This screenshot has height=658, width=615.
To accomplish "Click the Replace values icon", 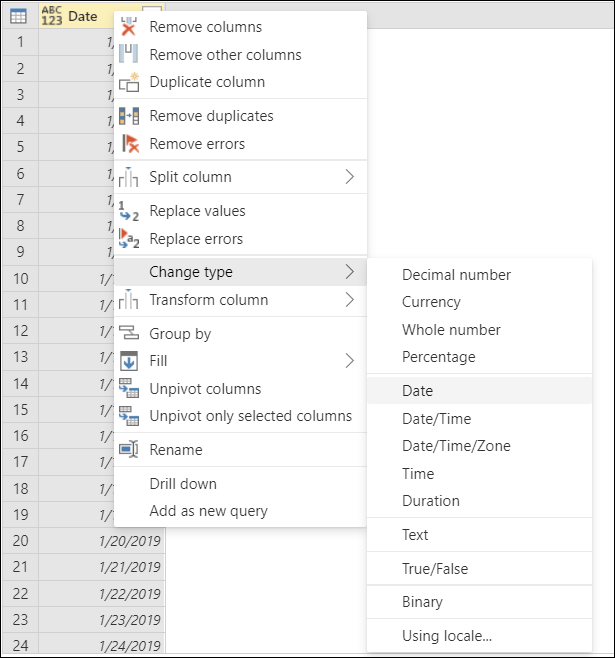I will (129, 211).
